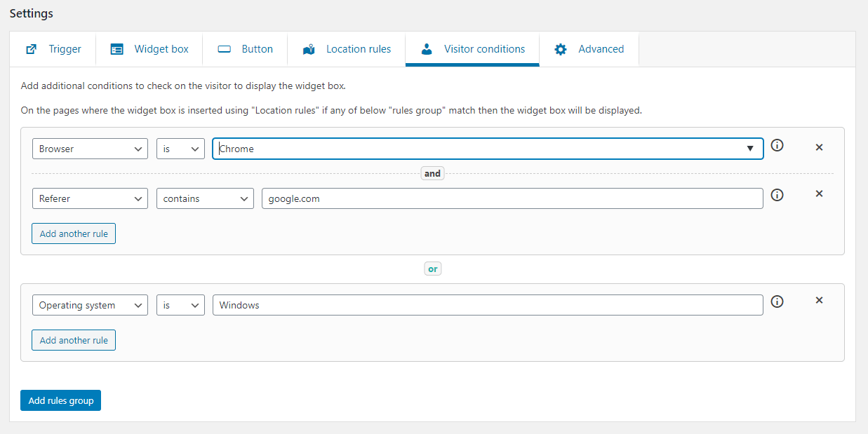Remove the Referer rule with X
The image size is (868, 434).
(x=819, y=194)
